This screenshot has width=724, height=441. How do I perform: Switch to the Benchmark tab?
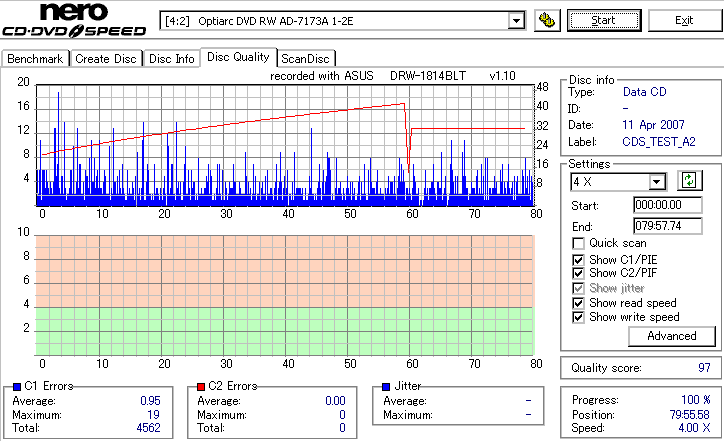click(x=35, y=59)
